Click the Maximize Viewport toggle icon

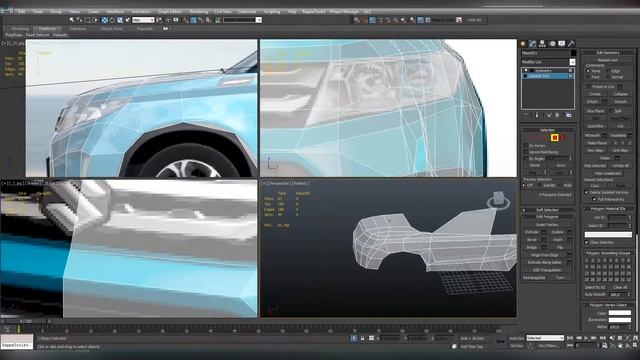636,346
